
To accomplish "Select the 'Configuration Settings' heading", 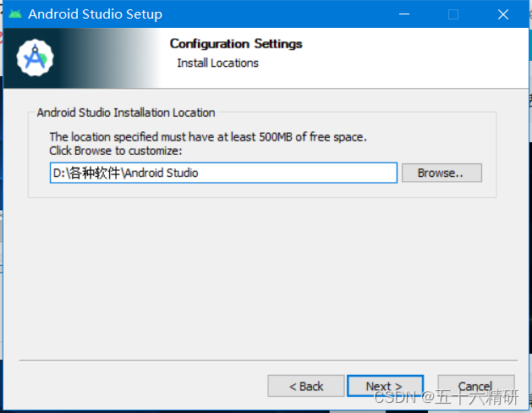I will coord(236,44).
